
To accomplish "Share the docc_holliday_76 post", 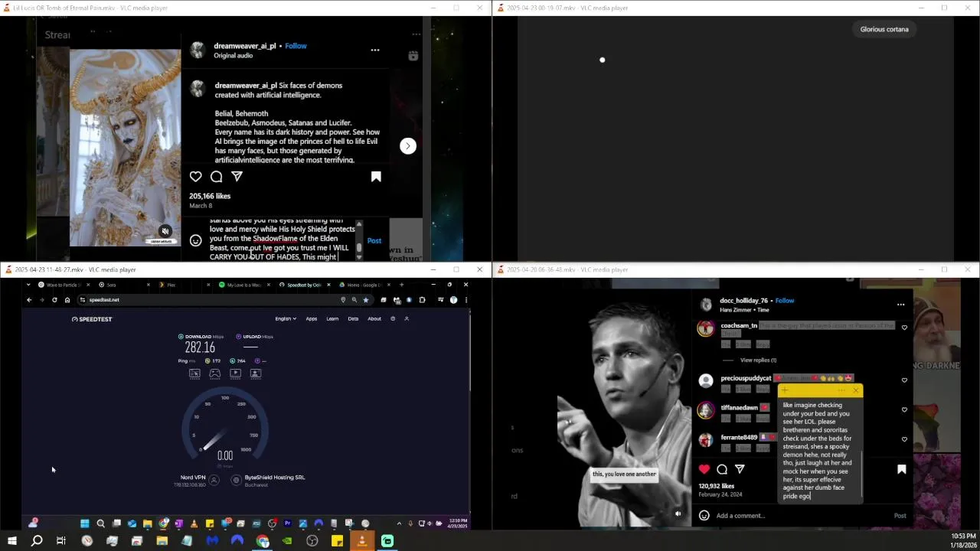I will (740, 469).
